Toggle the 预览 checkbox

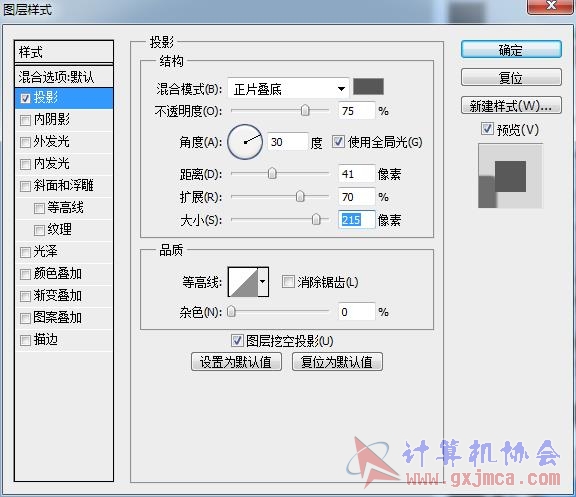(487, 129)
